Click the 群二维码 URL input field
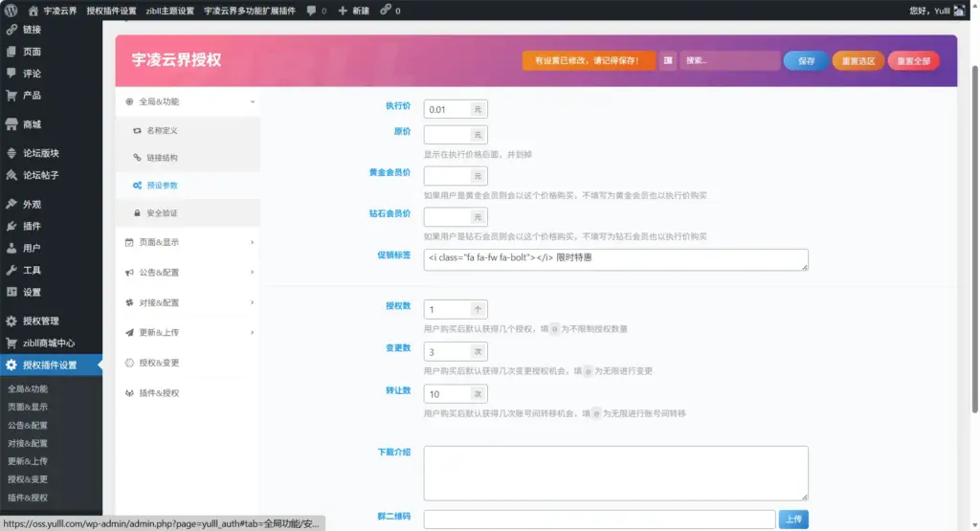980x531 pixels. [600, 520]
